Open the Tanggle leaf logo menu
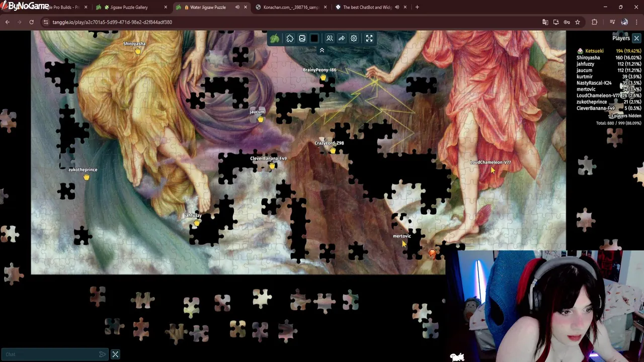This screenshot has height=362, width=644. click(275, 39)
